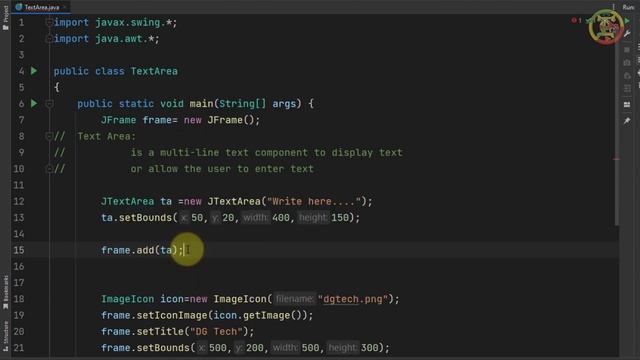Click line number 15 in gutter

click(19, 250)
